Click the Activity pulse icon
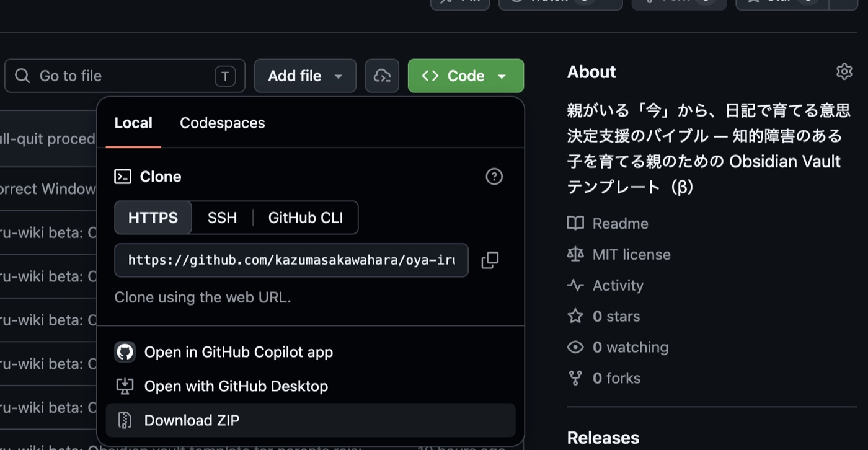 coord(575,285)
